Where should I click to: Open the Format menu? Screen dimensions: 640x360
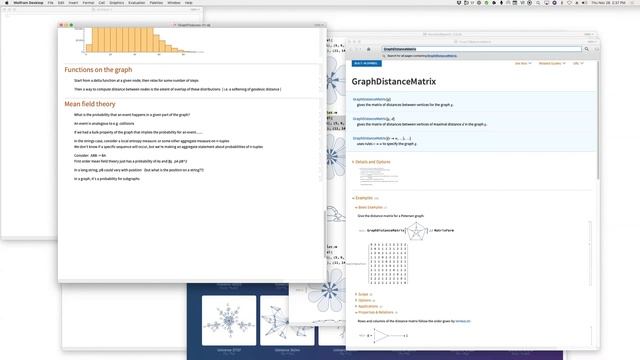[88, 2]
